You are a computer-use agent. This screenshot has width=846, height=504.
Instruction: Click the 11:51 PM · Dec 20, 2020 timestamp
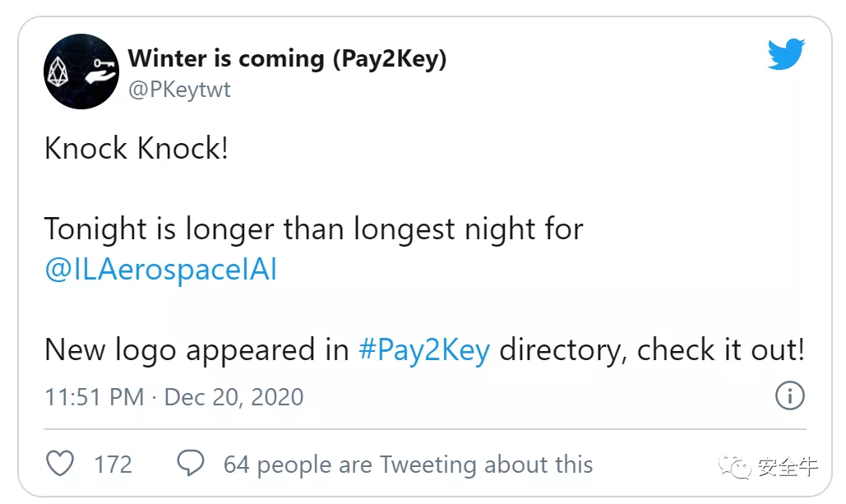click(x=174, y=397)
